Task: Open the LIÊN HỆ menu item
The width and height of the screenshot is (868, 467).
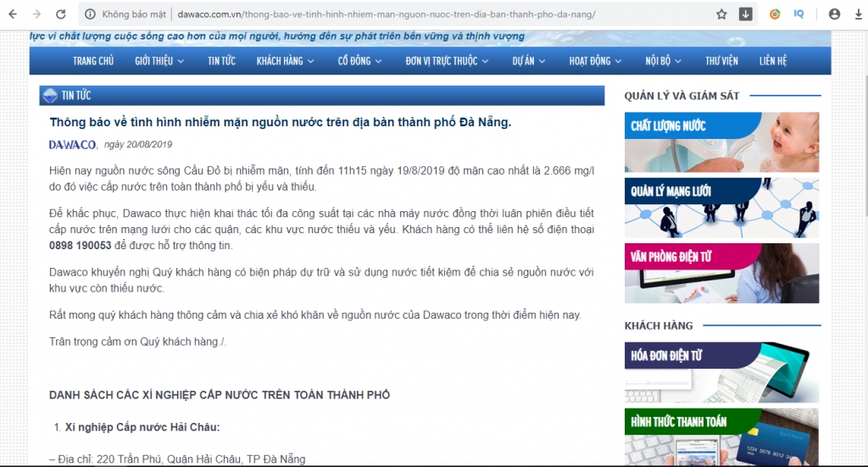Action: (x=773, y=61)
